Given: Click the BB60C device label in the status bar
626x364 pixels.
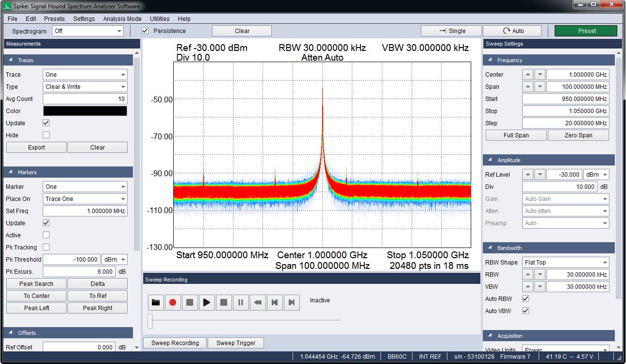Looking at the screenshot, I should 397,357.
